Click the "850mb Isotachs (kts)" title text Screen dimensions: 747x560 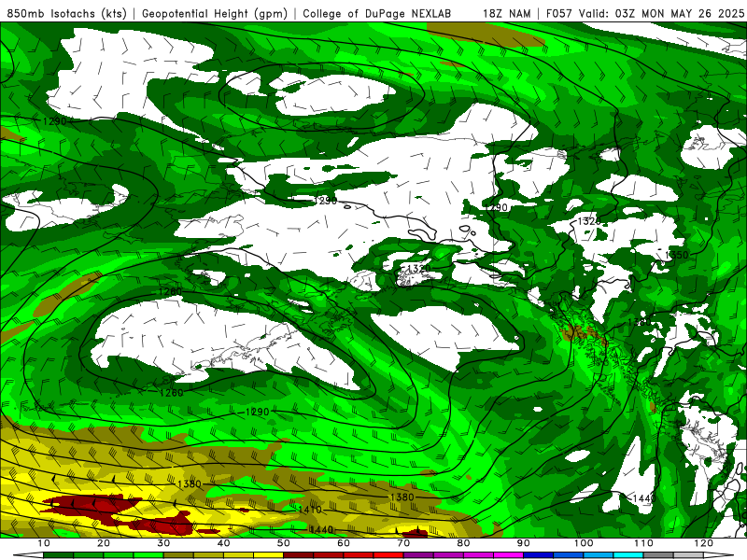(x=66, y=13)
